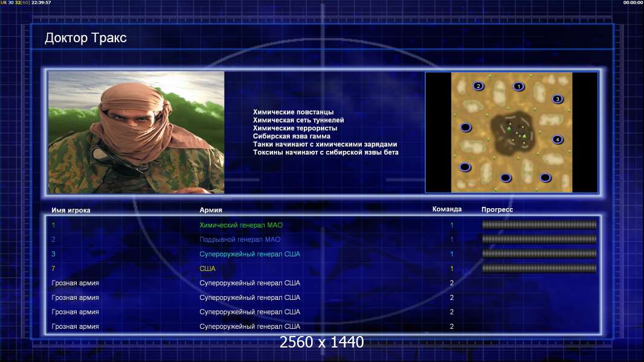Pick start position marker 3 on minimap

tap(557, 99)
